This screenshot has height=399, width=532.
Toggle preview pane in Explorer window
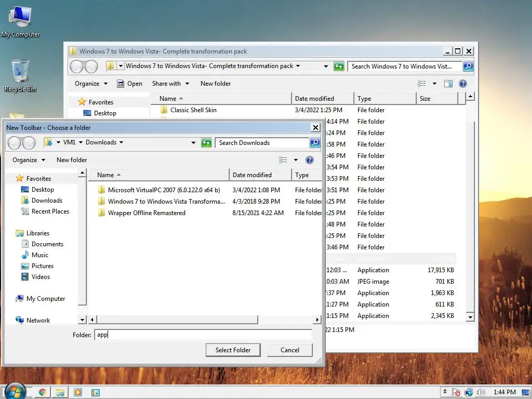[x=448, y=84]
